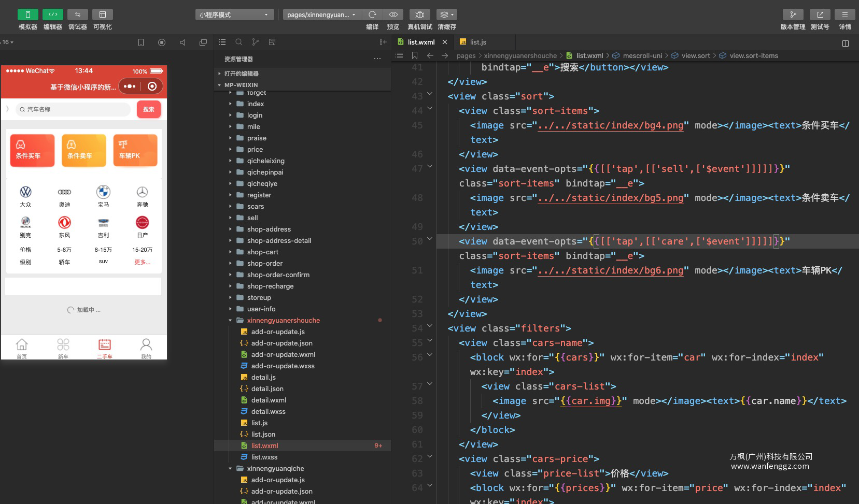
Task: Click the search icon in explorer toolbar
Action: 239,42
